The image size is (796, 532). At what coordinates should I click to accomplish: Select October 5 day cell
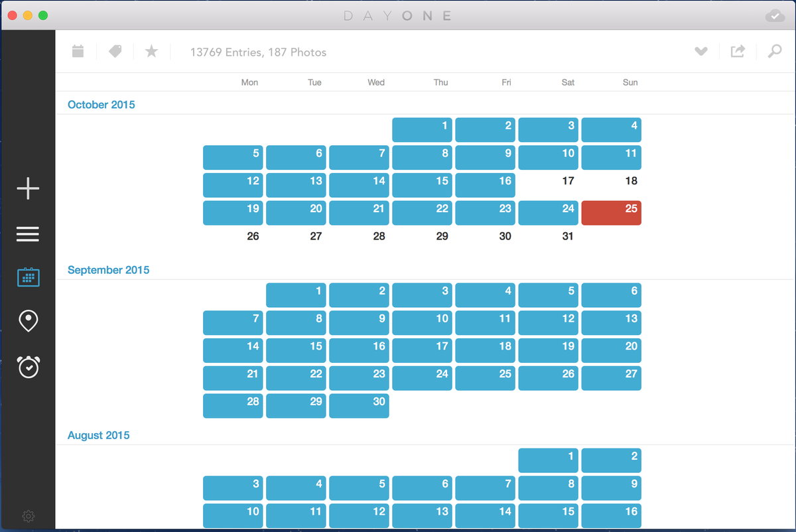[x=233, y=158]
